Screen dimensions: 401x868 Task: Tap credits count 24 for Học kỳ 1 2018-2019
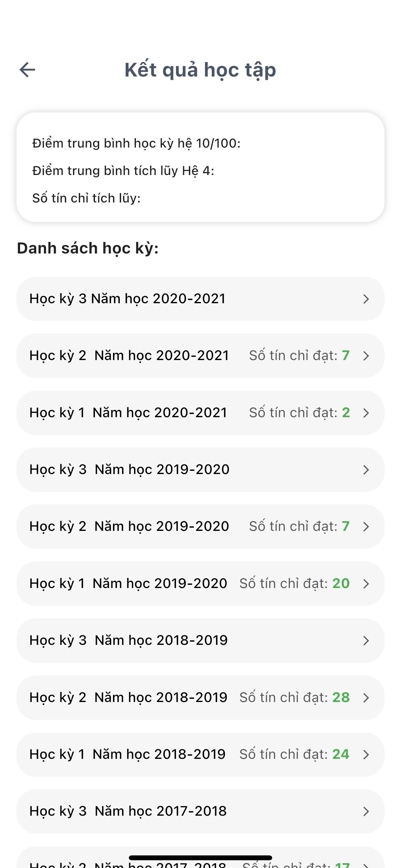(341, 754)
